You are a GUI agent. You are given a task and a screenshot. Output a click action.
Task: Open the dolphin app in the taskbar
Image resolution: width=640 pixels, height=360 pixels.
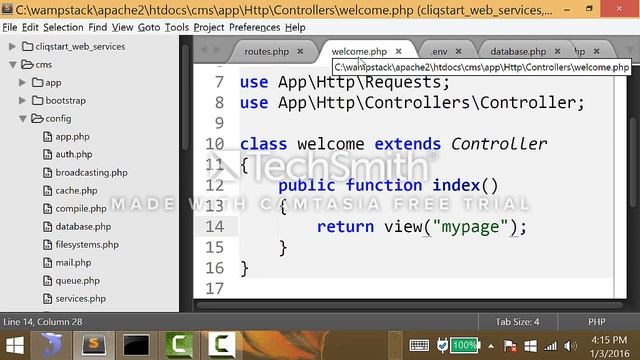point(51,345)
